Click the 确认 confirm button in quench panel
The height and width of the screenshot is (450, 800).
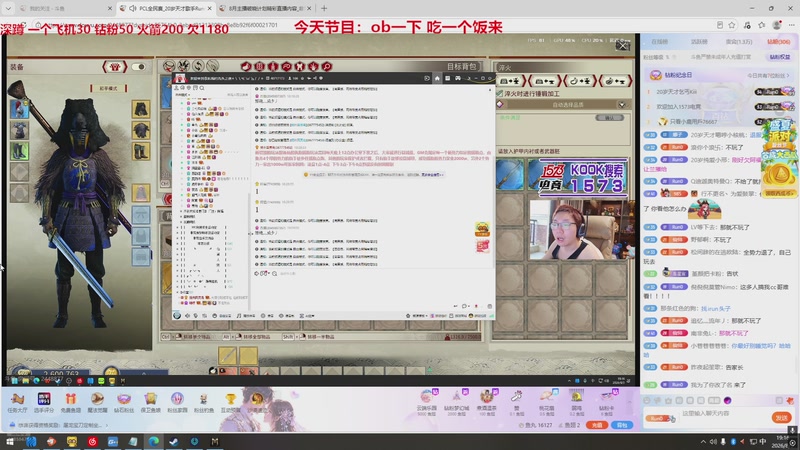[x=609, y=118]
